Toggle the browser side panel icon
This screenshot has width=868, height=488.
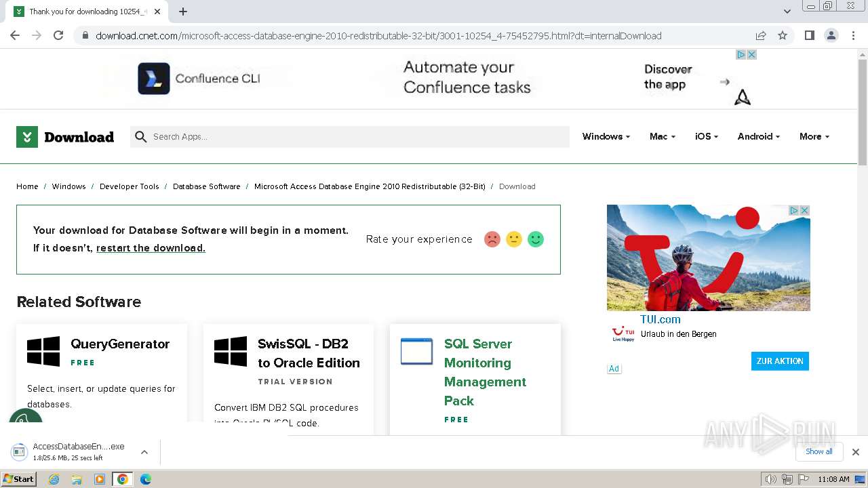809,36
